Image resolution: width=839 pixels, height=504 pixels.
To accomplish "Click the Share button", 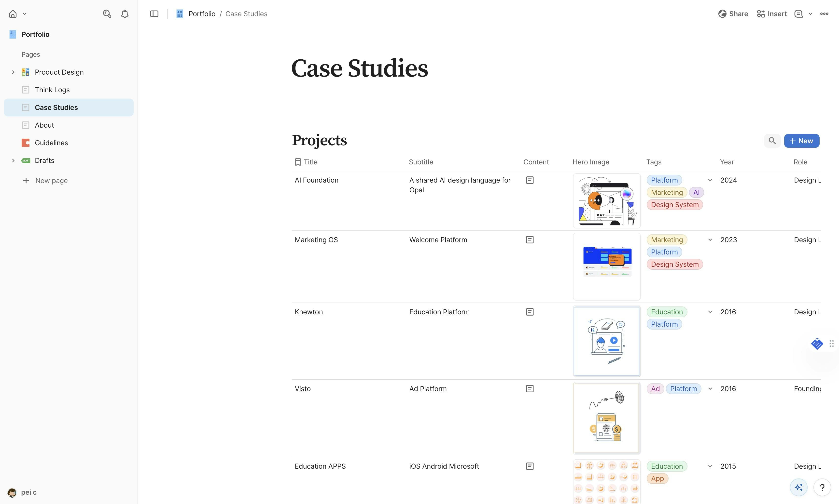I will tap(733, 14).
